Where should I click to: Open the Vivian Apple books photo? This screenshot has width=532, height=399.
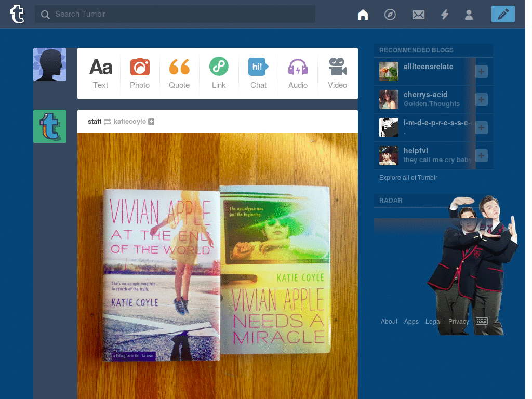coord(218,266)
